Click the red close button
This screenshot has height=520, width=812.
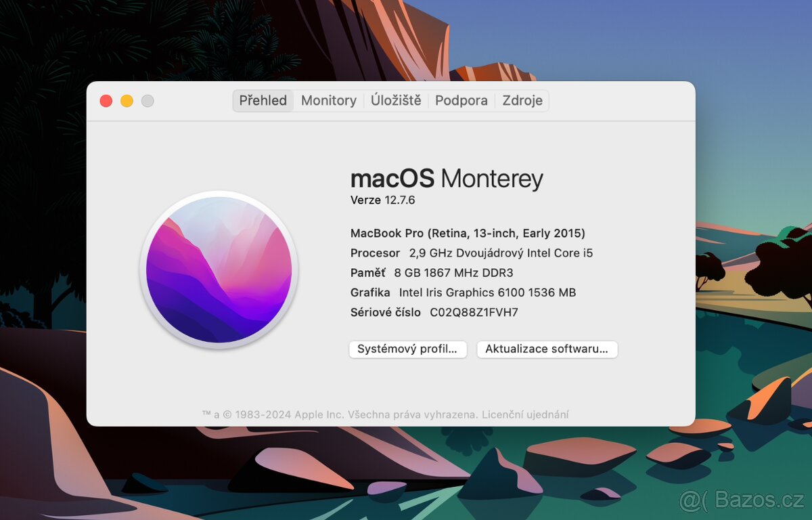(x=106, y=100)
